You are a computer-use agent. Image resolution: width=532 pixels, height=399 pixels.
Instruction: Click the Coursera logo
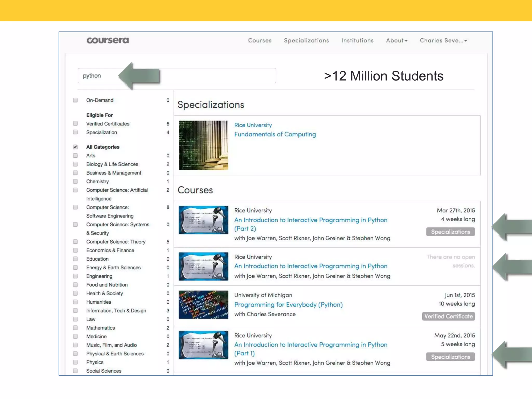(108, 40)
